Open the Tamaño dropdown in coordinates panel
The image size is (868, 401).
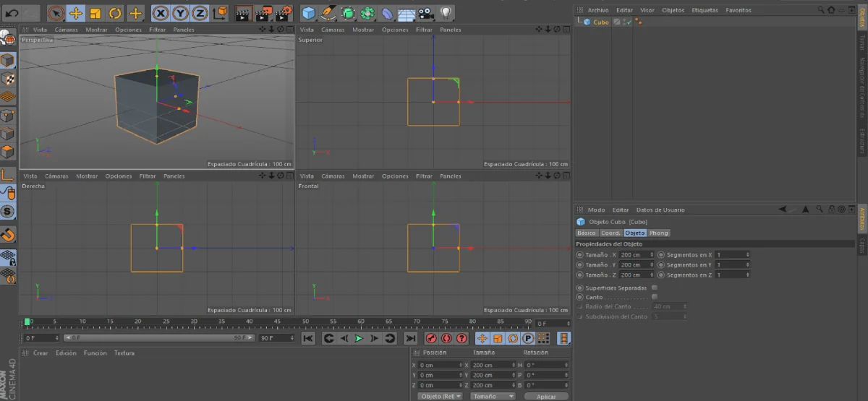pyautogui.click(x=493, y=396)
